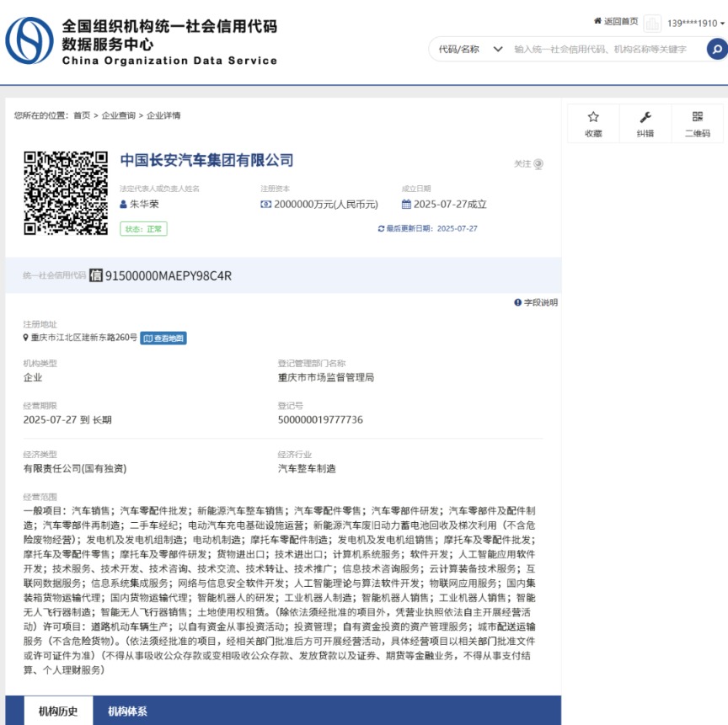Viewport: 728px width, 725px height.
Task: Select the 机构历史 tab
Action: (58, 711)
